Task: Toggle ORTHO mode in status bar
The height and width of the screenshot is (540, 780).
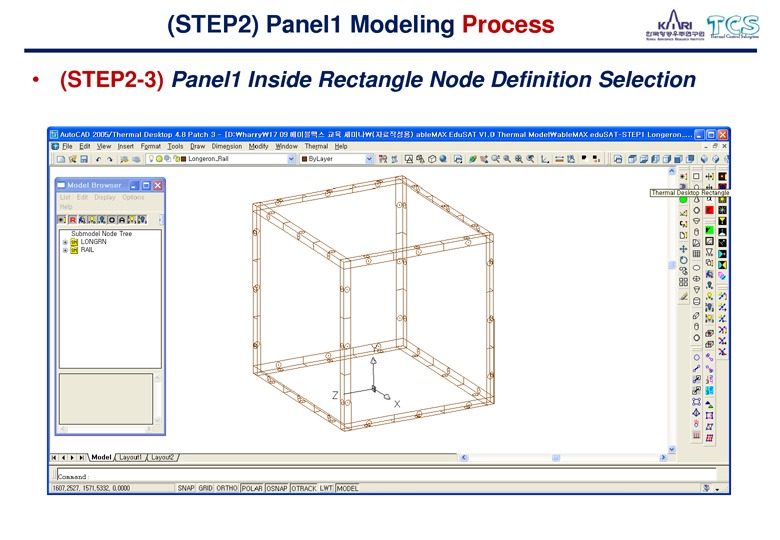Action: coord(227,488)
